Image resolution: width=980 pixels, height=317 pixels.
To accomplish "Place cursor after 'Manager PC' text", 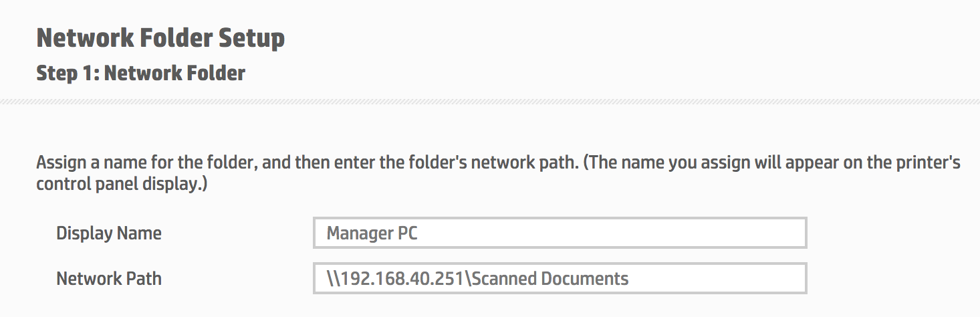I will [419, 233].
